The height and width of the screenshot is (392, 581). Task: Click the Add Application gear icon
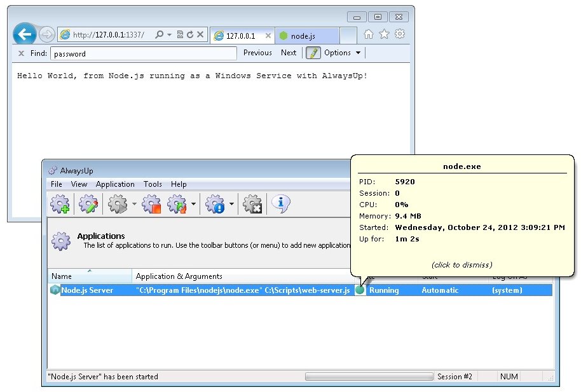pyautogui.click(x=60, y=204)
